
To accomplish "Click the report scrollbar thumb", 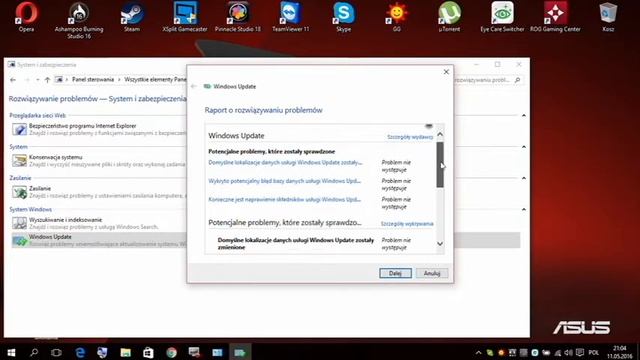I will [440, 164].
